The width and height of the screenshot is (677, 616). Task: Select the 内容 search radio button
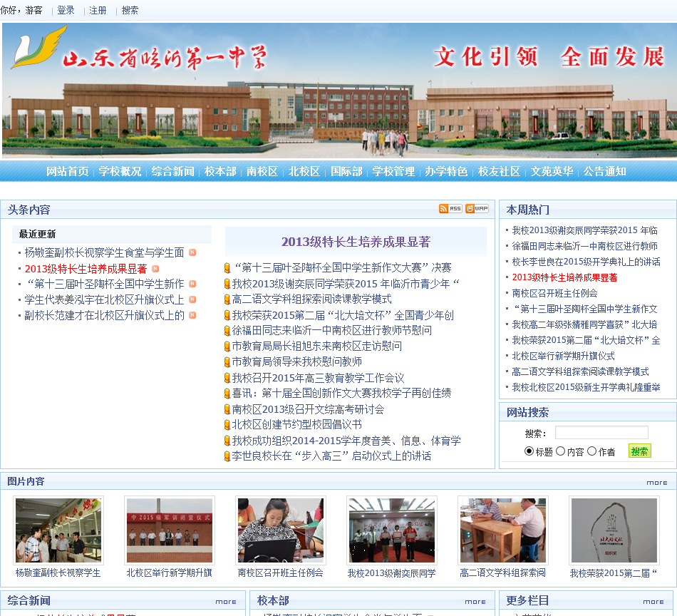(560, 451)
